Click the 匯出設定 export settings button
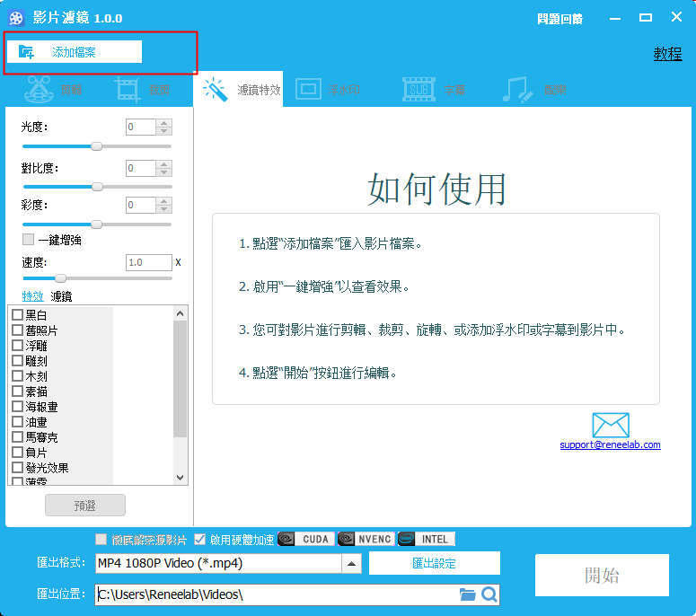This screenshot has width=696, height=616. [x=434, y=563]
